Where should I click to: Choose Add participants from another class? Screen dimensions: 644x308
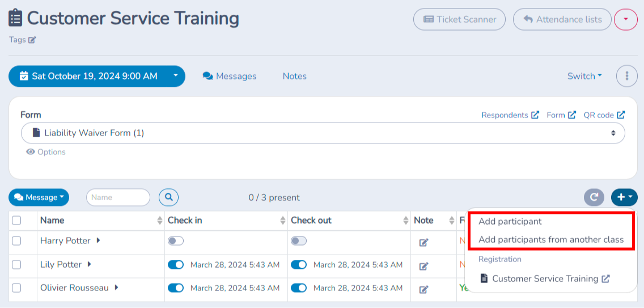pyautogui.click(x=551, y=239)
